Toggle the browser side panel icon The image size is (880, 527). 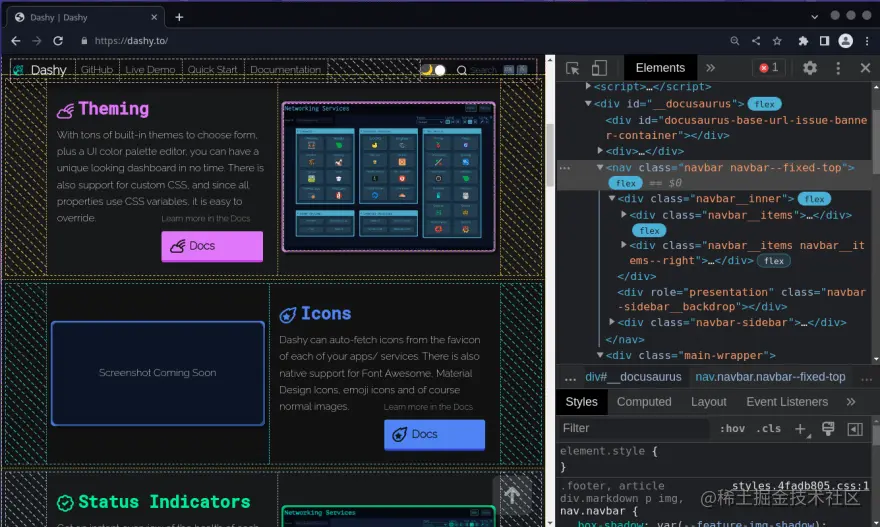tap(824, 41)
